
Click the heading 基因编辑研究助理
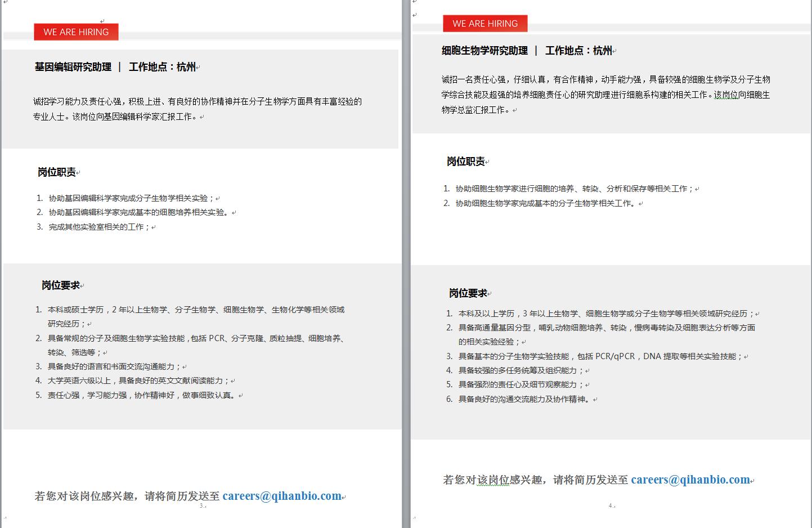(73, 67)
